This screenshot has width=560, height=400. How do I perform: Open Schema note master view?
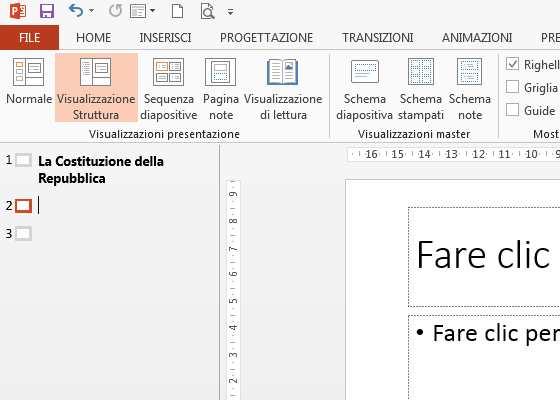pos(470,88)
